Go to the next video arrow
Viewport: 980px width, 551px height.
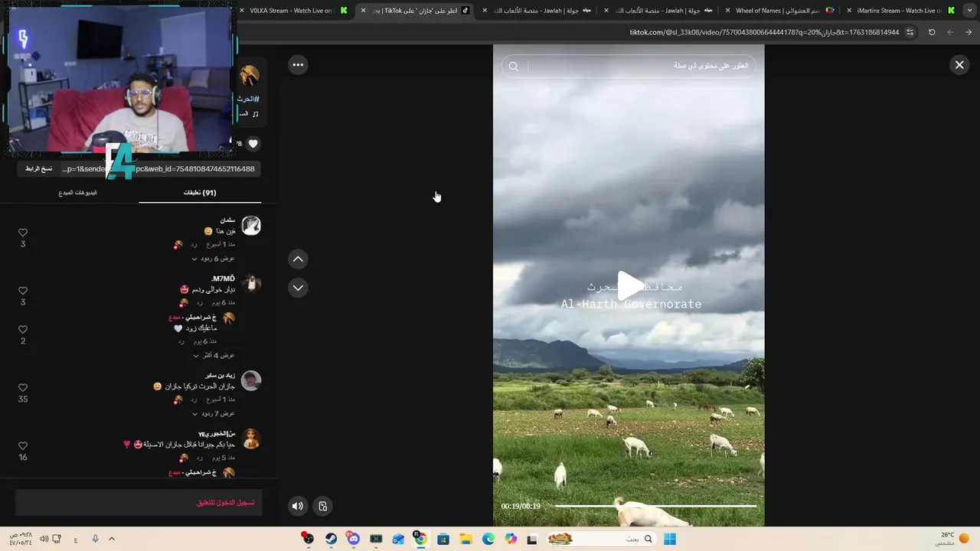pyautogui.click(x=298, y=288)
